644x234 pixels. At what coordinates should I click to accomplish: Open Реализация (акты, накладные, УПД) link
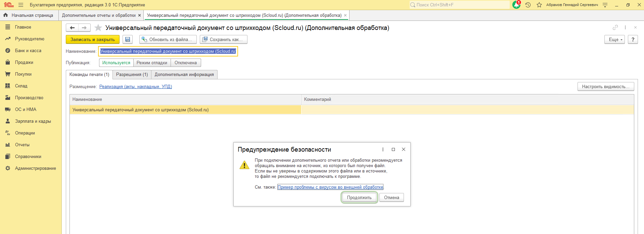(x=136, y=87)
